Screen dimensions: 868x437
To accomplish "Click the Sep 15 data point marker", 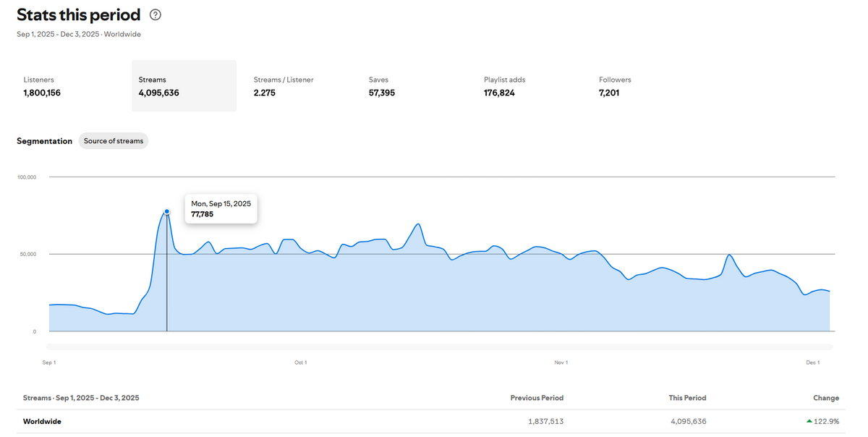I will tap(167, 212).
